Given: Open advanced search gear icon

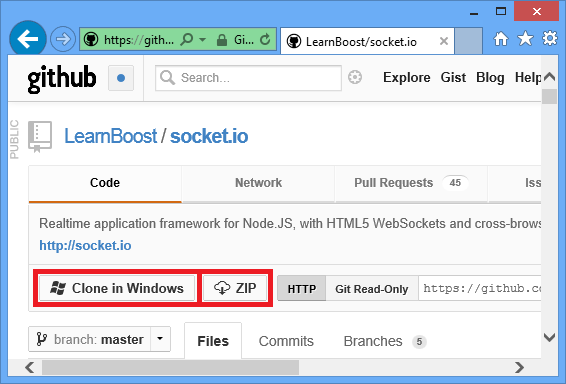Looking at the screenshot, I should [355, 77].
